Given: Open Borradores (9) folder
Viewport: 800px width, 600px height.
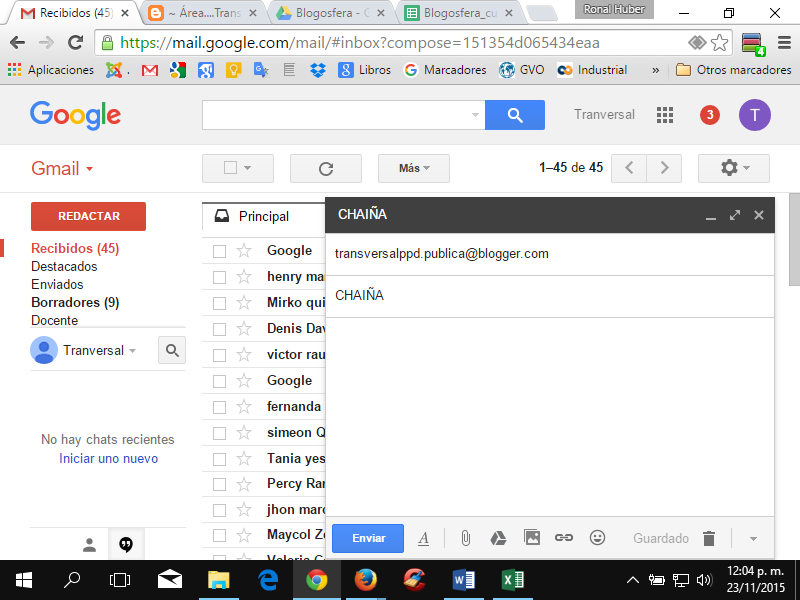Looking at the screenshot, I should (x=75, y=303).
